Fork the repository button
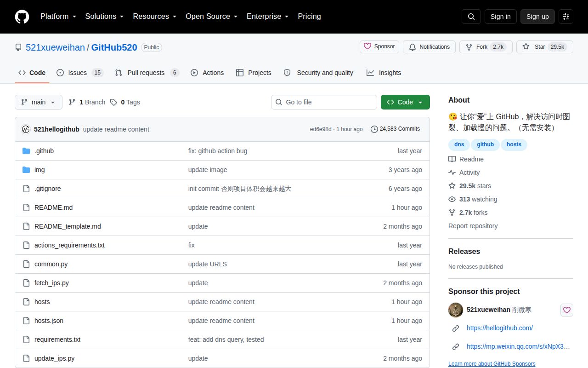 (x=486, y=47)
